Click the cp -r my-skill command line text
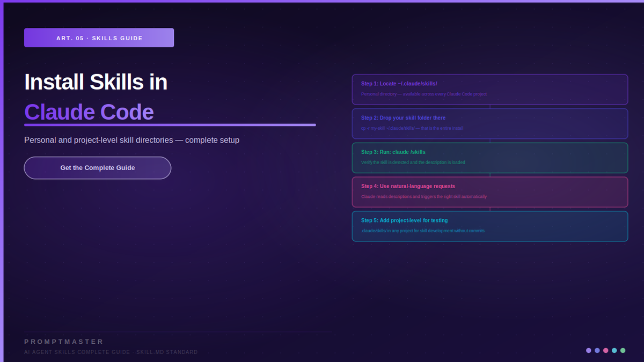 (x=412, y=128)
